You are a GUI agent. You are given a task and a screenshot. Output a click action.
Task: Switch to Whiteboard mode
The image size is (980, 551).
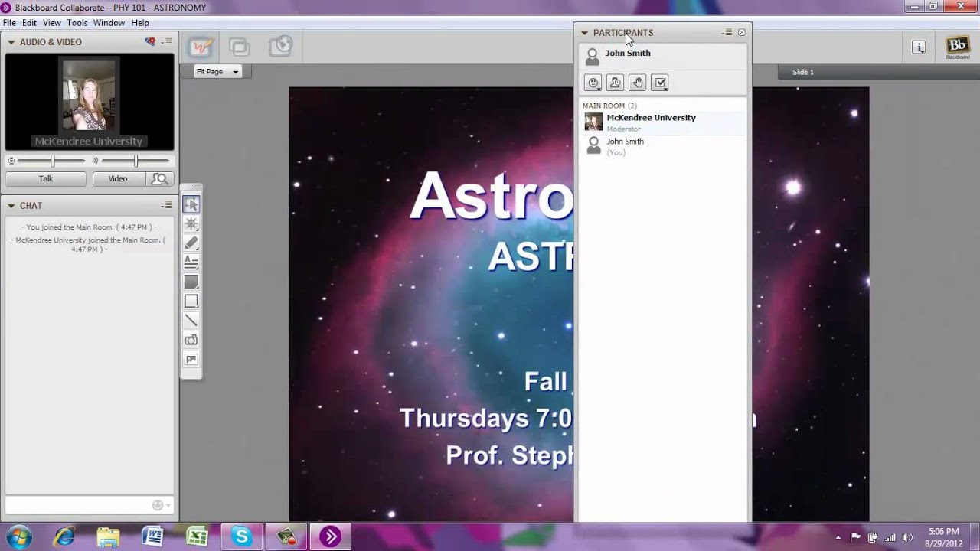click(x=201, y=47)
